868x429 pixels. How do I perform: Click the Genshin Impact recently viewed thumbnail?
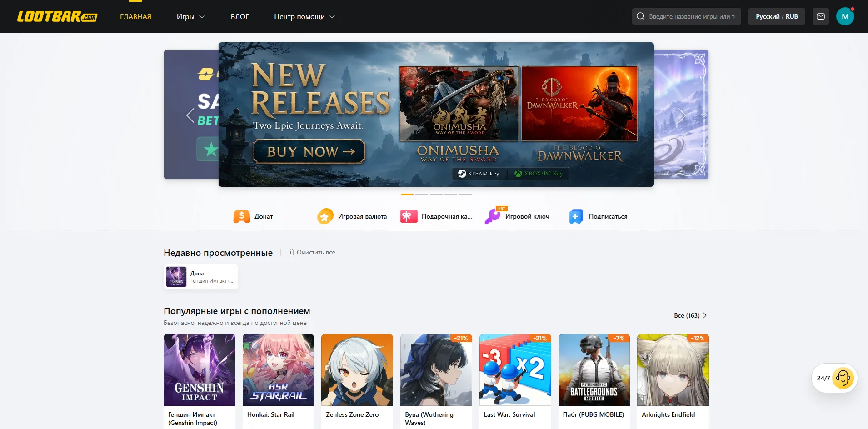pos(176,277)
